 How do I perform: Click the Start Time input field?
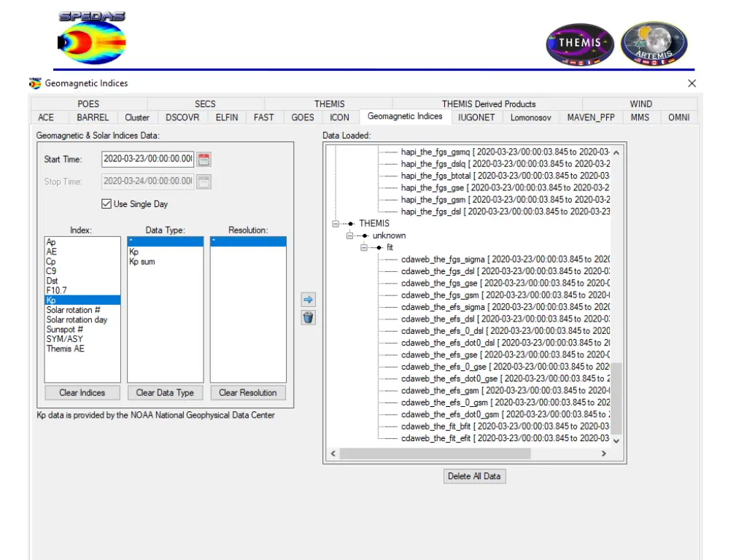(147, 158)
